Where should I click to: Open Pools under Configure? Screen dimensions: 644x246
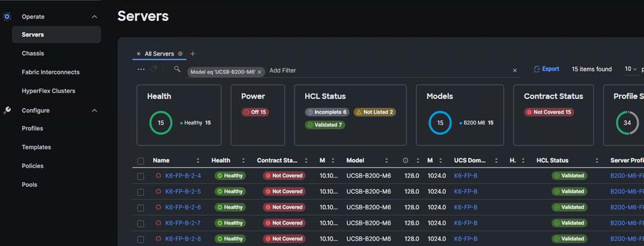30,185
